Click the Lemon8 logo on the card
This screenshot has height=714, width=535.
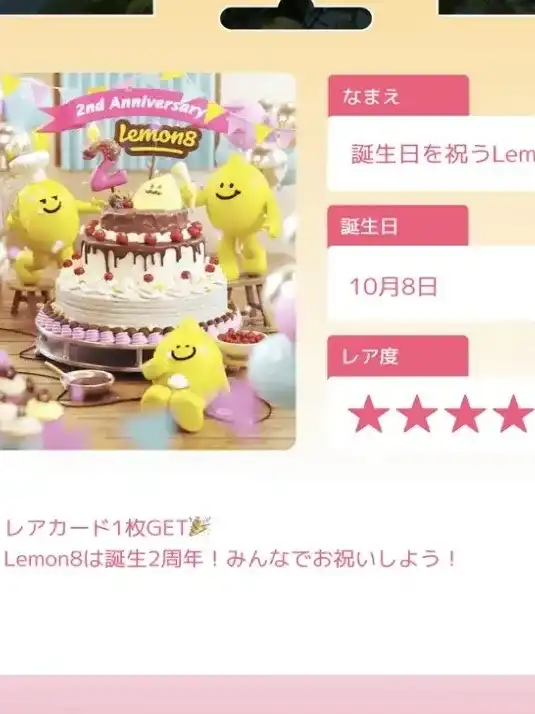(x=157, y=136)
